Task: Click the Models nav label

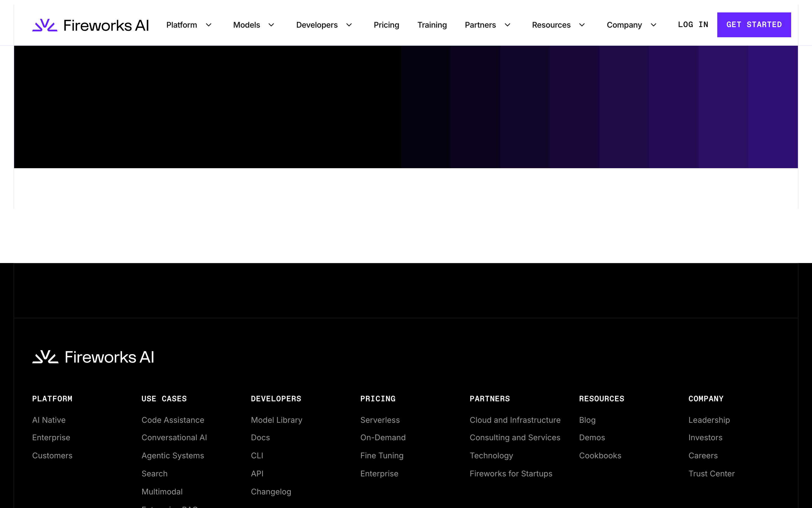Action: [247, 25]
